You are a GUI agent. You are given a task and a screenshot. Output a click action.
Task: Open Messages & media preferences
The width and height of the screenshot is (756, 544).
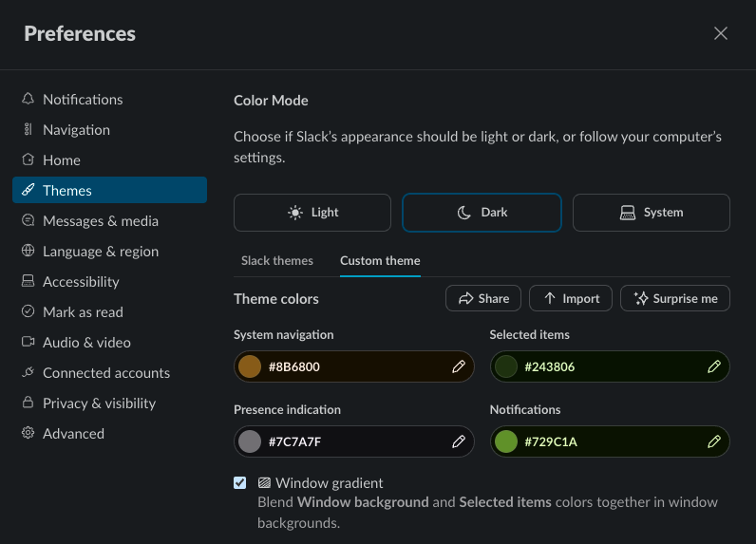[x=109, y=220]
